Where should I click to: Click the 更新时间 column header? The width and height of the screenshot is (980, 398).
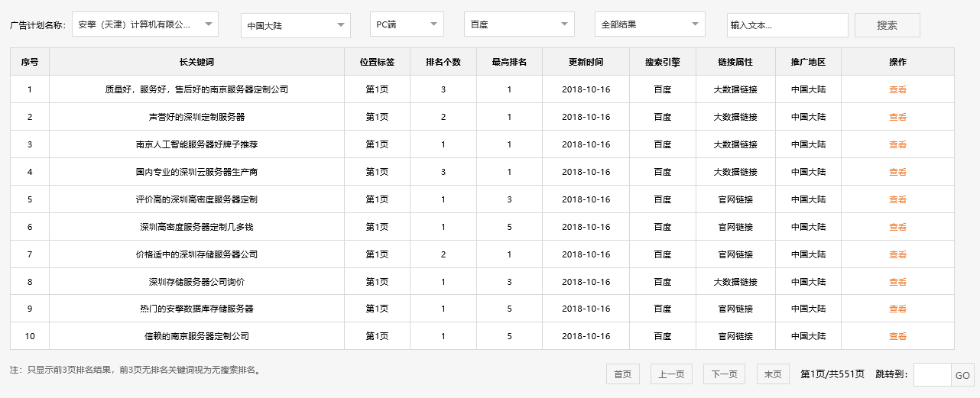(x=586, y=62)
